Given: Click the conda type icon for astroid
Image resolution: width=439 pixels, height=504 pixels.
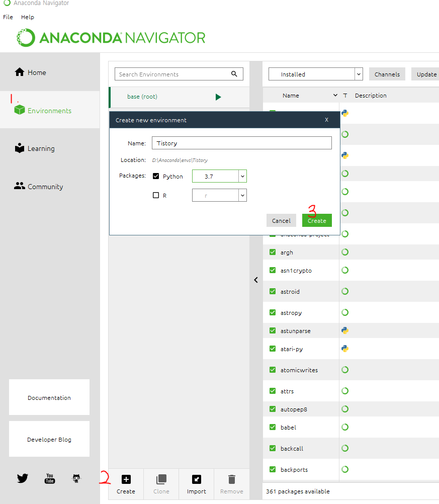Looking at the screenshot, I should click(x=345, y=291).
